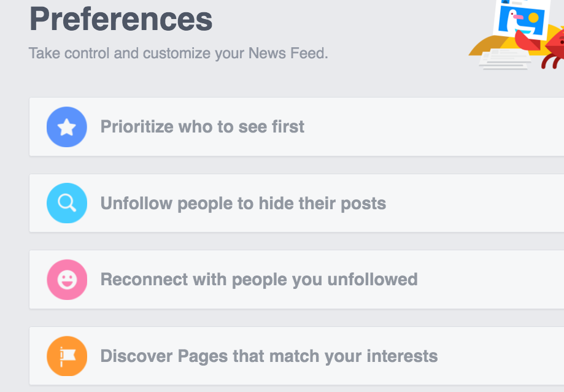This screenshot has width=564, height=392.
Task: Click the cyan magnifying glass icon
Action: (x=66, y=203)
